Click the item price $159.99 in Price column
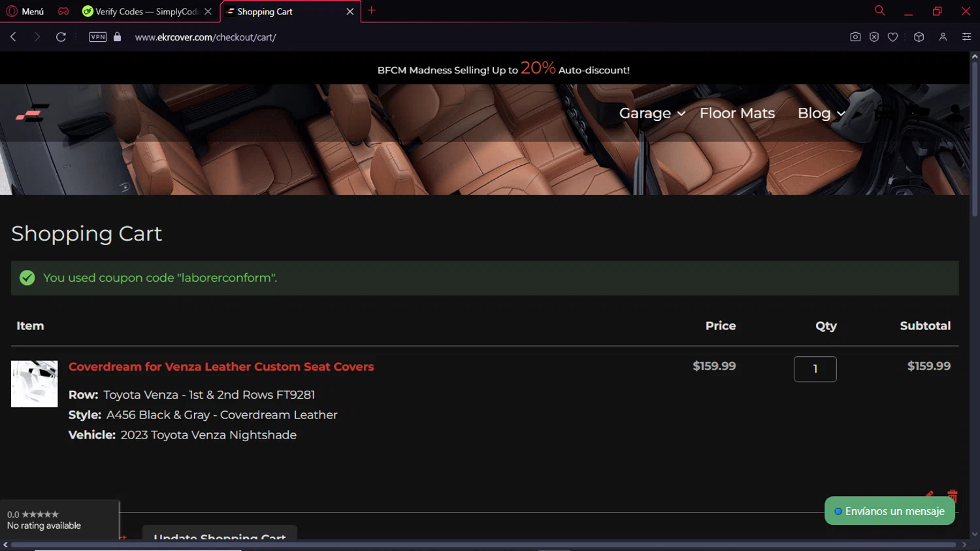The height and width of the screenshot is (551, 980). pyautogui.click(x=714, y=366)
